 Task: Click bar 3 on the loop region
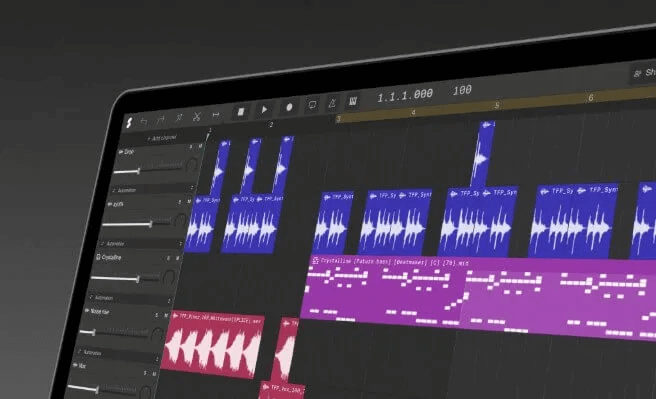click(338, 119)
